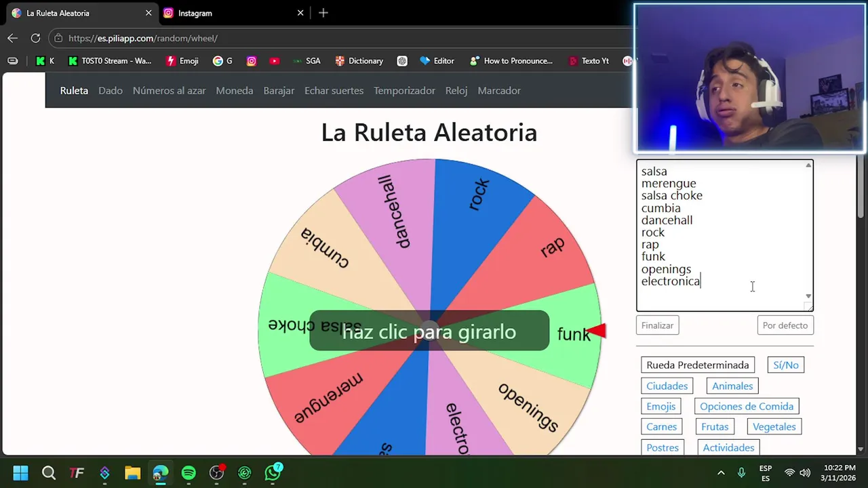Open the Texto Yt bookmark
Screen dimensions: 868x488
pos(588,61)
